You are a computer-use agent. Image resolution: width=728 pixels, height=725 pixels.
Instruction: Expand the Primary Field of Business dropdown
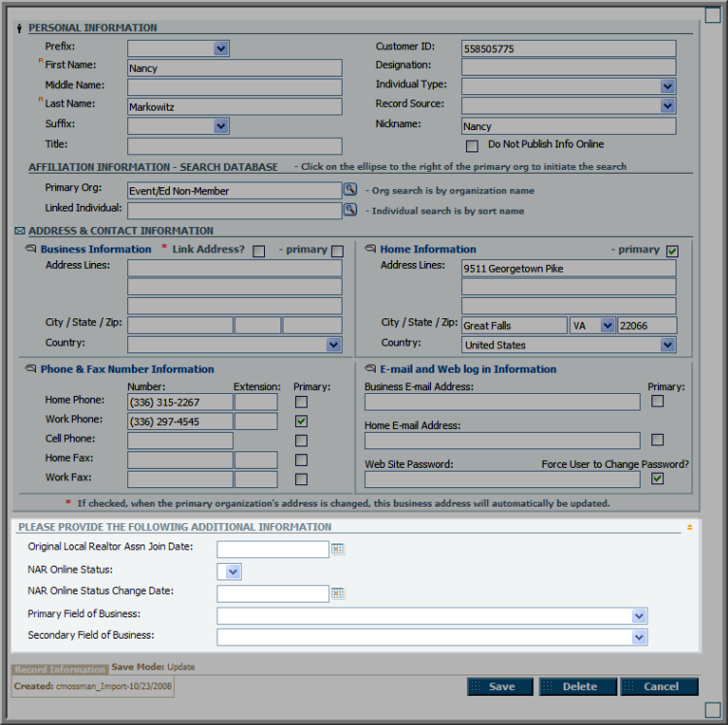coord(432,616)
